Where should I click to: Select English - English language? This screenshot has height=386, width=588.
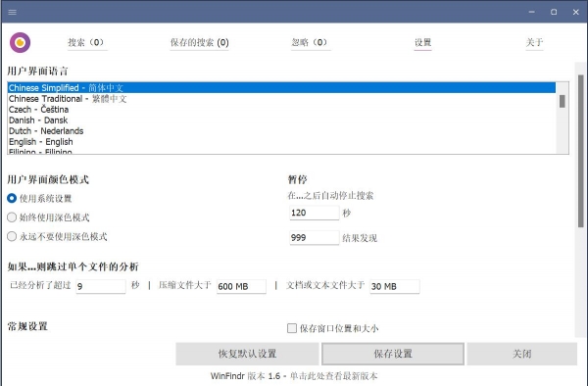click(281, 142)
